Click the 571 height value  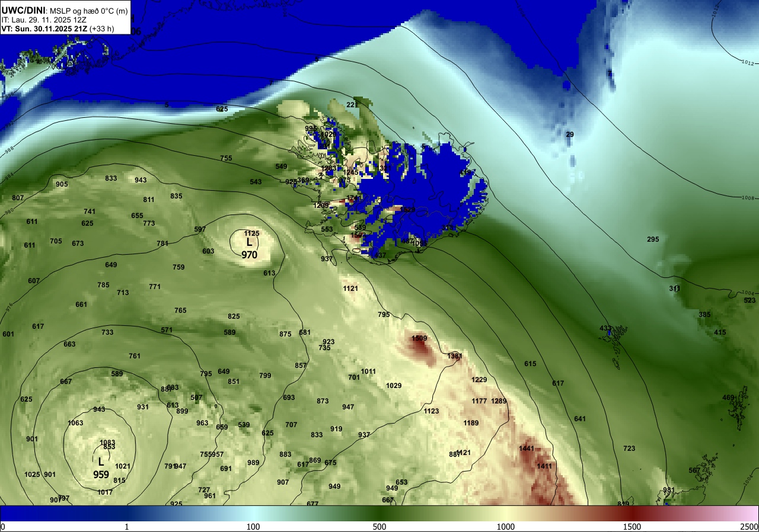click(167, 330)
